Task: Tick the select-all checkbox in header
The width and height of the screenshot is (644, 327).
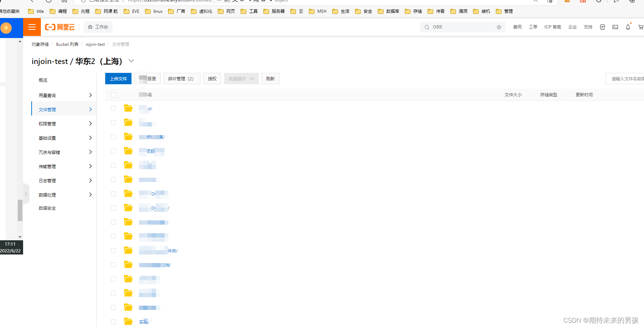Action: [113, 95]
